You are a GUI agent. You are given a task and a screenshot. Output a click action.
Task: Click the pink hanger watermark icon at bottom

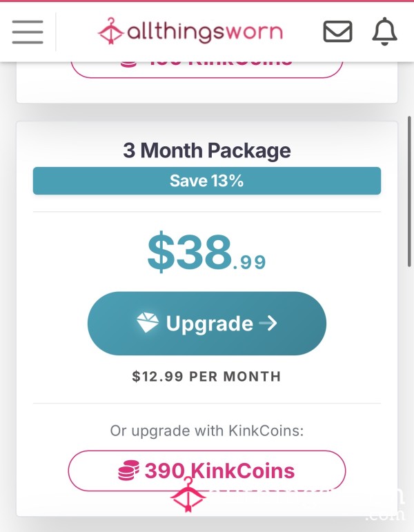(x=188, y=495)
